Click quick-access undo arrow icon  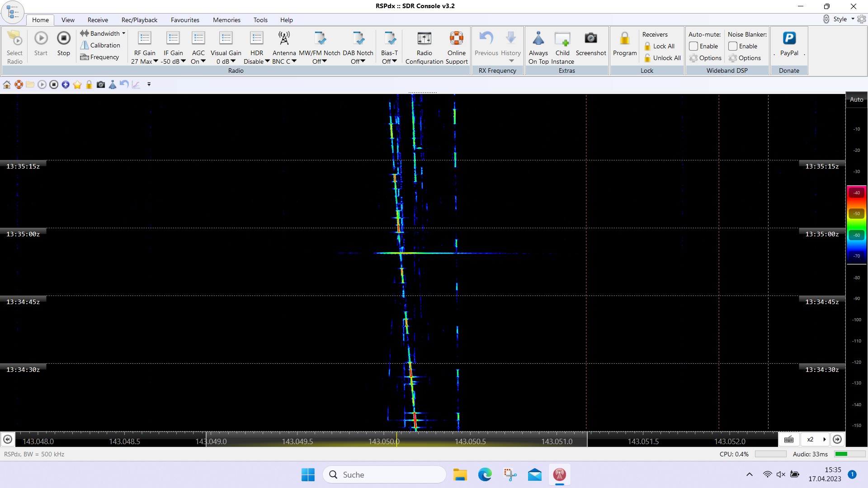124,84
